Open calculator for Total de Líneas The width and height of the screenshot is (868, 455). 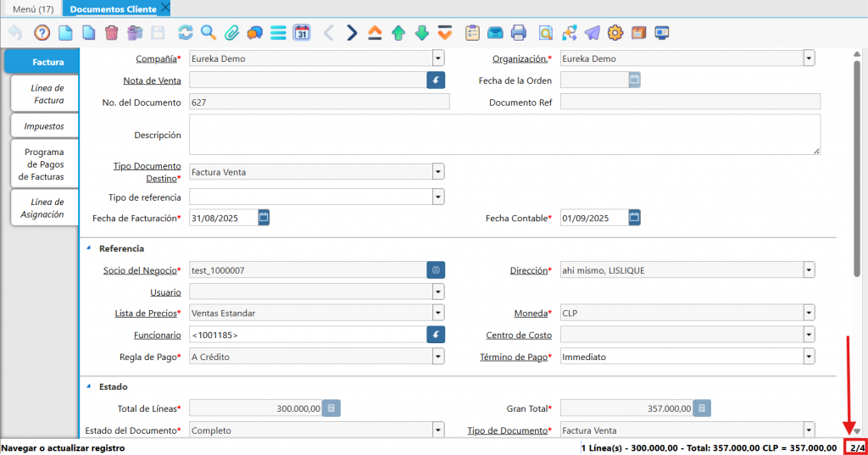[331, 408]
